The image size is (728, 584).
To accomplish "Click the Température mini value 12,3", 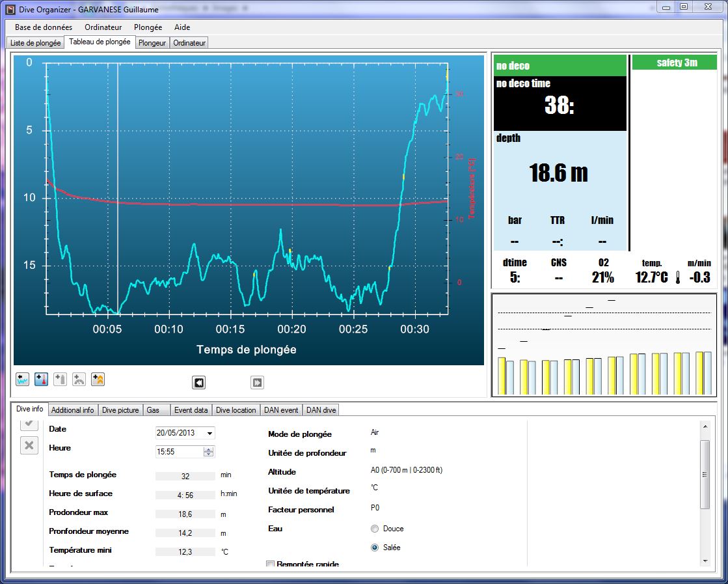I will click(x=185, y=552).
